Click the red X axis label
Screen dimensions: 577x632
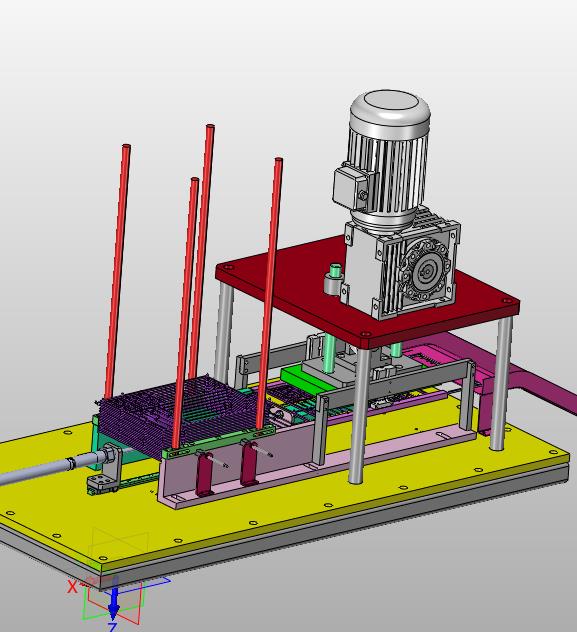coord(72,587)
